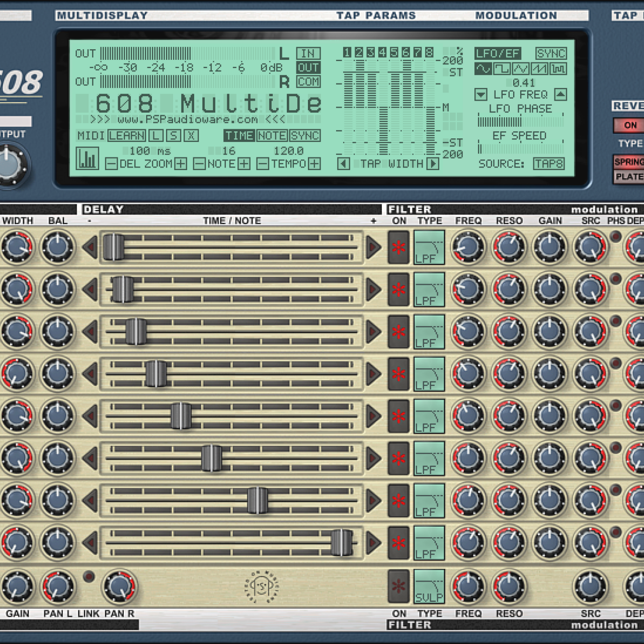Switch display to the TAP PARAMS section
This screenshot has height=644, width=644.
tap(376, 16)
